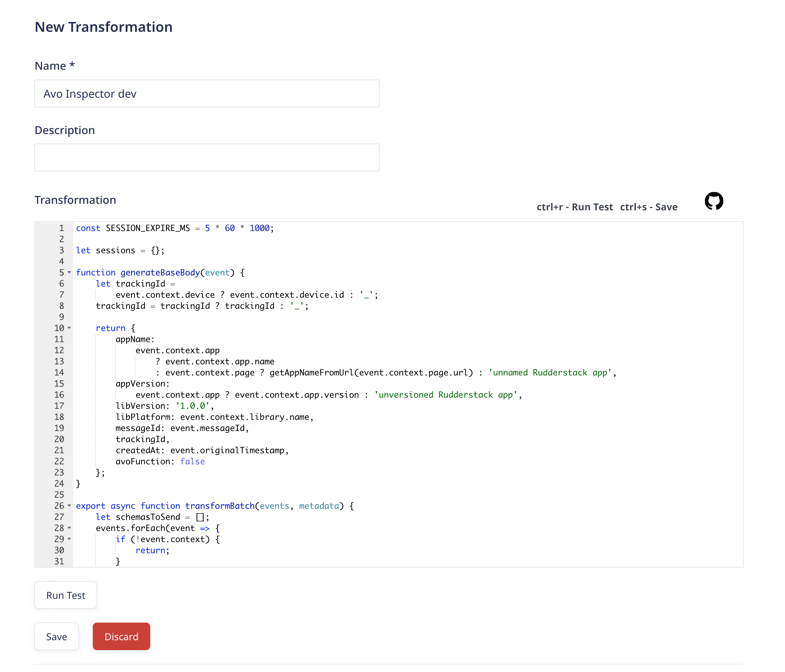The width and height of the screenshot is (785, 672).
Task: Focus the empty Description field
Action: pyautogui.click(x=207, y=157)
